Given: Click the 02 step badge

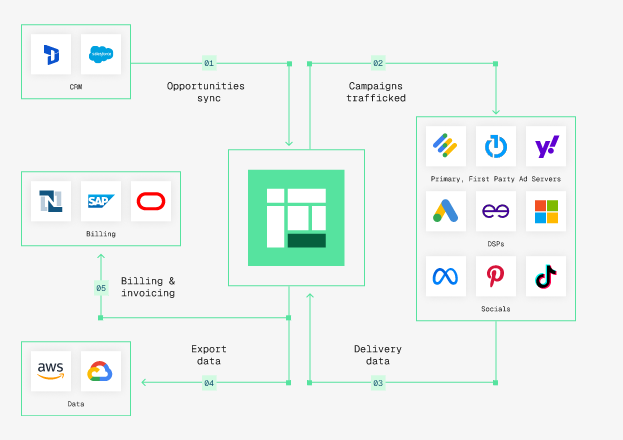Looking at the screenshot, I should click(x=378, y=63).
